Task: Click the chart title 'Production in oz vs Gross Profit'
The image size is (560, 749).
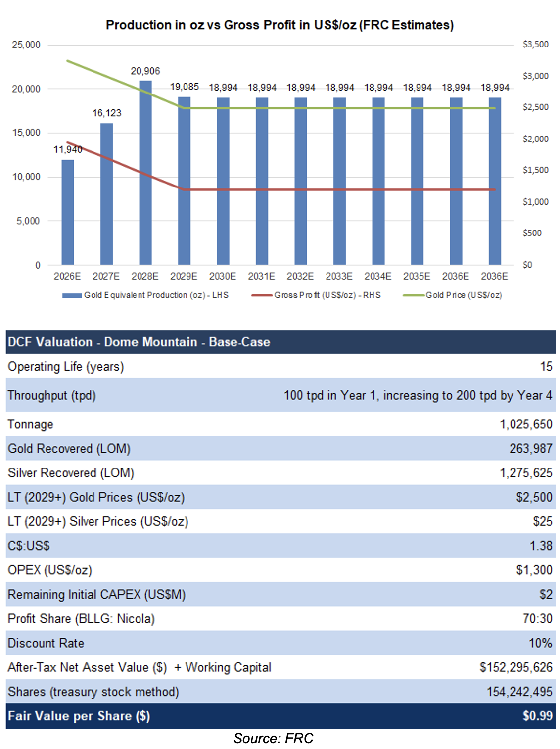Action: pos(280,25)
